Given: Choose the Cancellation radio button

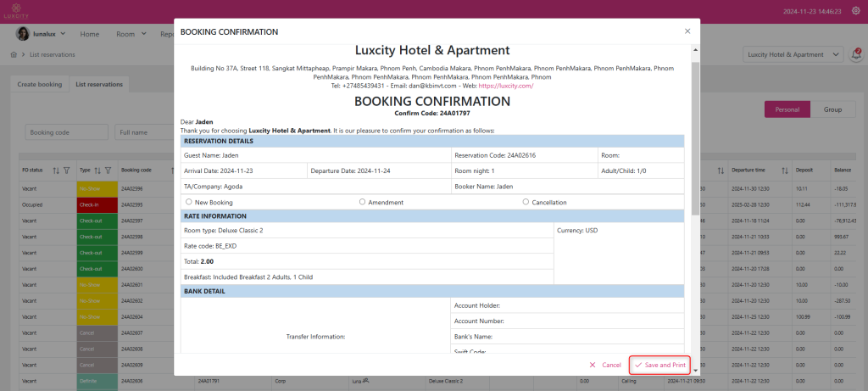Looking at the screenshot, I should (x=526, y=203).
